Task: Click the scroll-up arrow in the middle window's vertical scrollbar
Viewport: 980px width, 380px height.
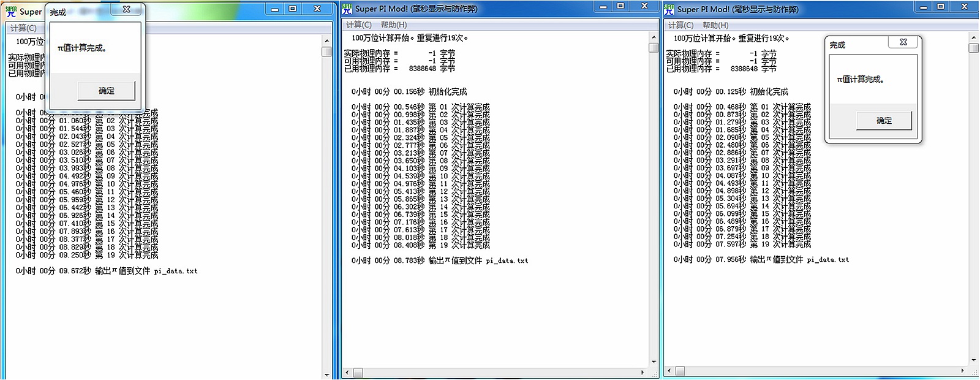Action: (654, 37)
